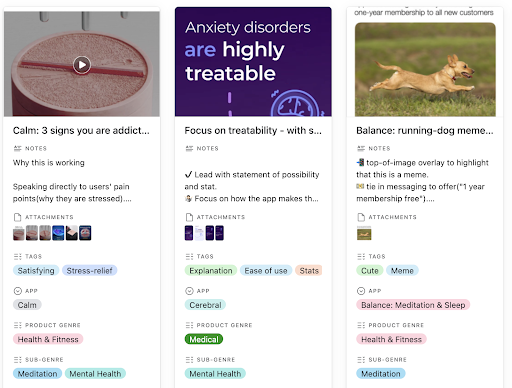Open the running dog meme image
Viewport: 512px width, 388px height.
pos(425,69)
